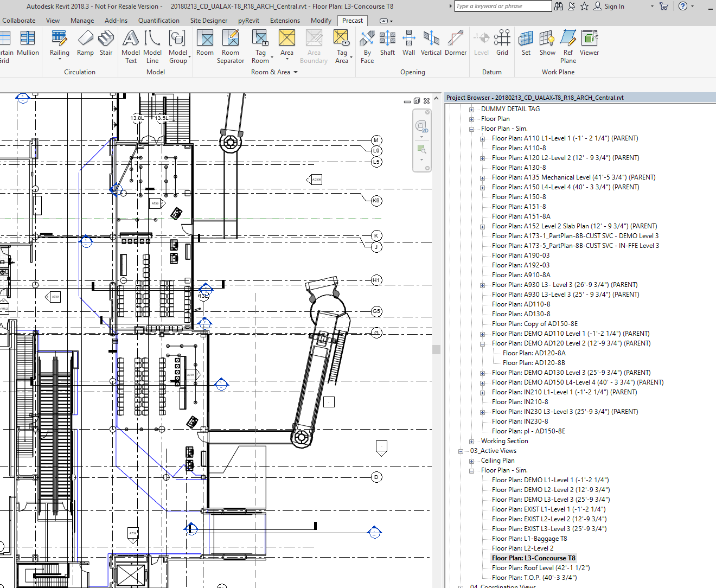Switch to the Manage ribbon tab
This screenshot has width=716, height=588.
[x=82, y=20]
